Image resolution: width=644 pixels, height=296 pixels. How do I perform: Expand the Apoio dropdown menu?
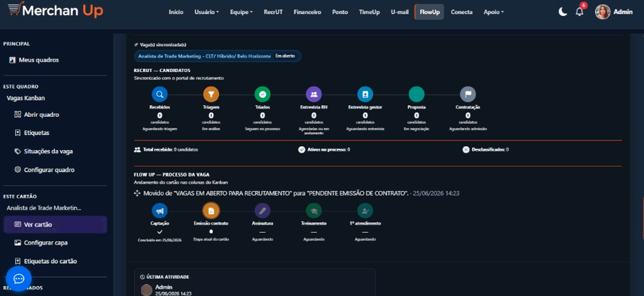(494, 12)
